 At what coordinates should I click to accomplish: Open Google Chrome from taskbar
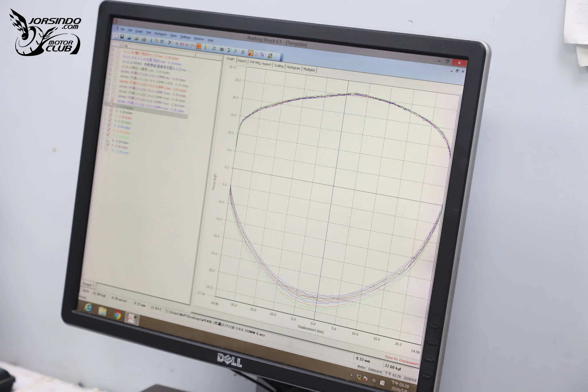(117, 315)
